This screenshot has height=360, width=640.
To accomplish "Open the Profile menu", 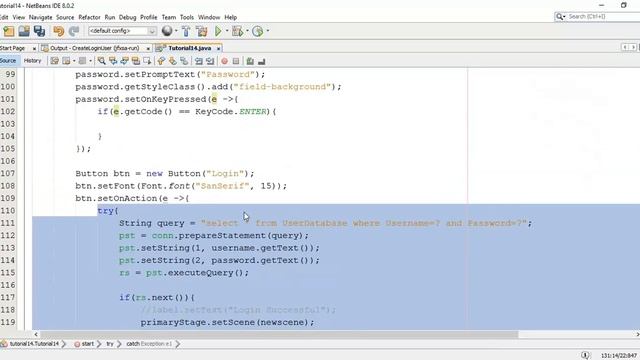I will point(149,17).
